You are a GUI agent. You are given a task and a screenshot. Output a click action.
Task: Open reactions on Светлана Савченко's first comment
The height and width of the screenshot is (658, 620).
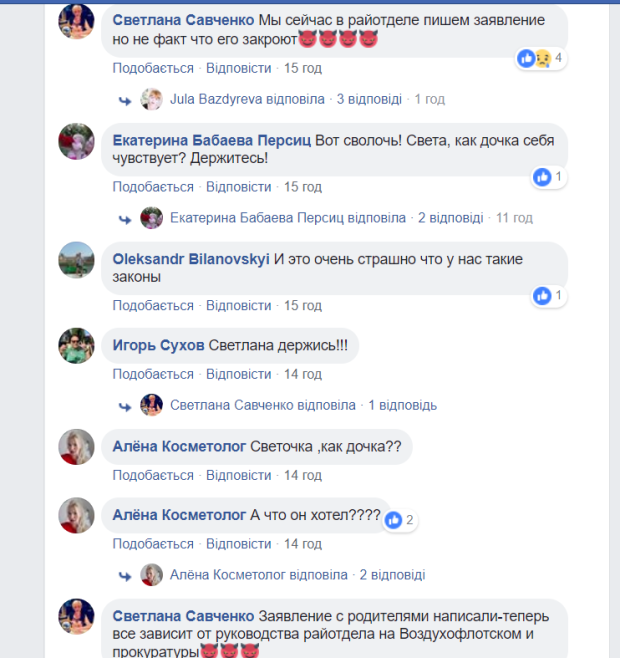click(x=541, y=58)
